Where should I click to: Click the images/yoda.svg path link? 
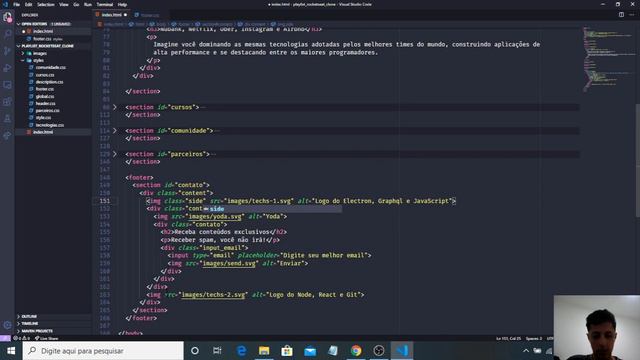point(214,217)
